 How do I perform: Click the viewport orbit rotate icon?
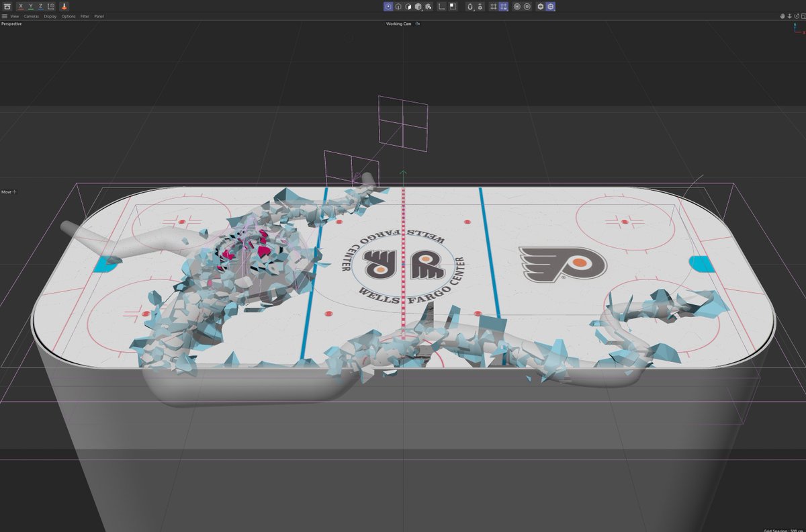click(x=795, y=16)
